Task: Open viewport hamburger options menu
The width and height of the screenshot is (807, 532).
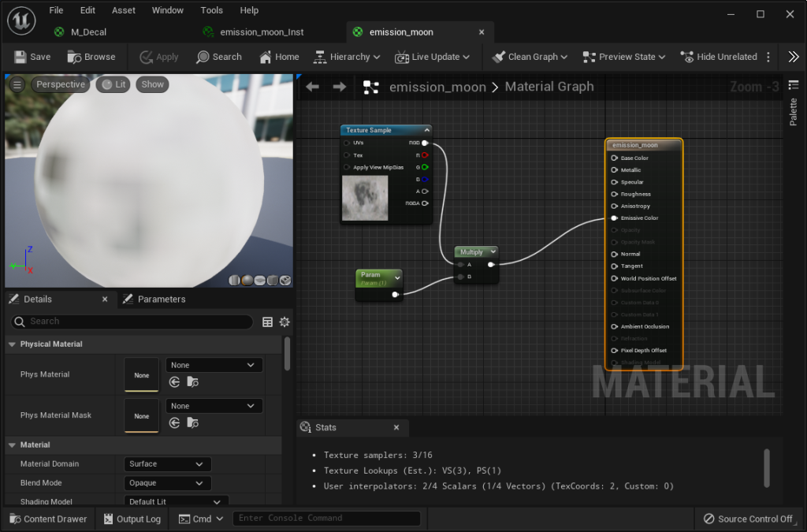Action: 17,84
